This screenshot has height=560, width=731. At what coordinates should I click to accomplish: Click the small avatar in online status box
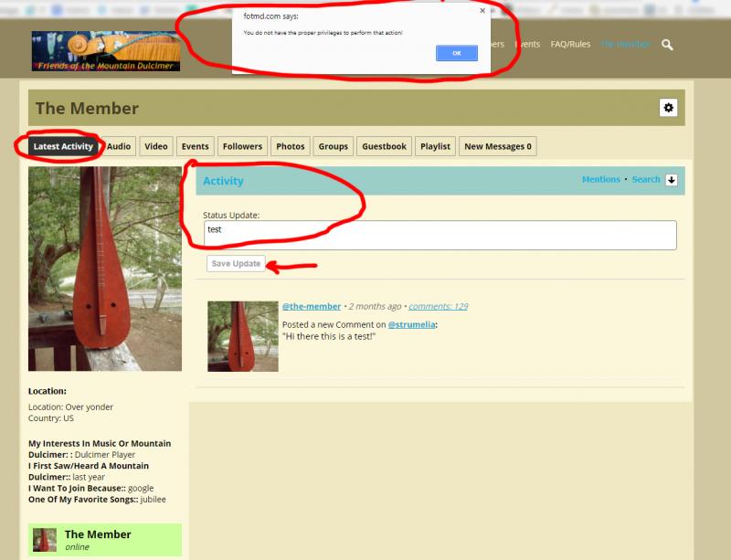point(45,540)
